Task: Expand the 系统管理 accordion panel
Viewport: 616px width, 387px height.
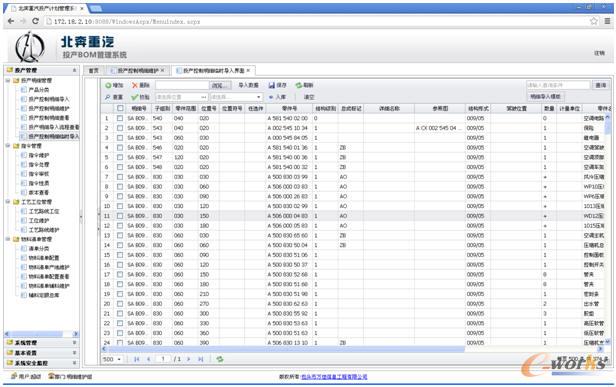Action: click(41, 343)
